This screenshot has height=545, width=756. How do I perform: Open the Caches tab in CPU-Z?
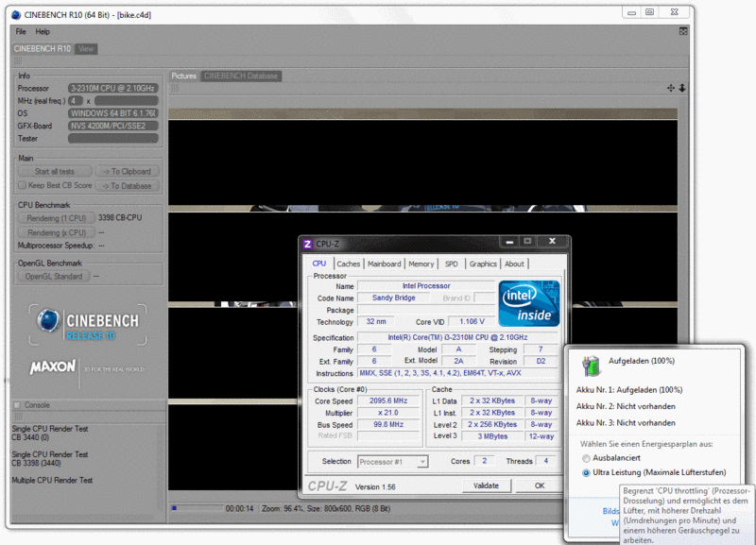(348, 264)
